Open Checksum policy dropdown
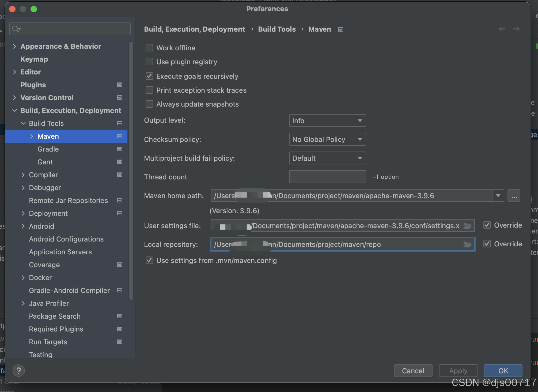 pos(327,140)
